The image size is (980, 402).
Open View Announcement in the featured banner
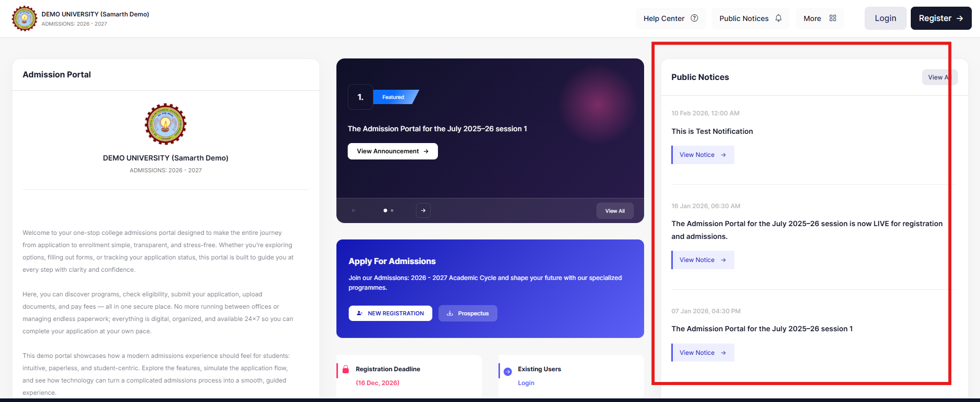[392, 151]
